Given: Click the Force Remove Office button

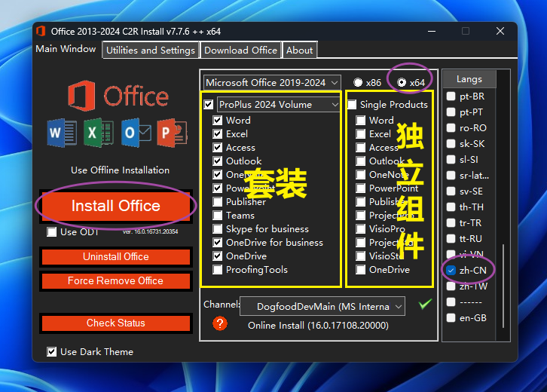Looking at the screenshot, I should (x=116, y=280).
